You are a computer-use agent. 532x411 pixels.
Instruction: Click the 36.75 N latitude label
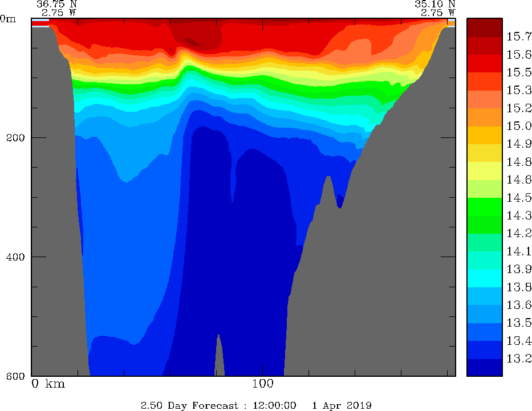click(x=56, y=4)
